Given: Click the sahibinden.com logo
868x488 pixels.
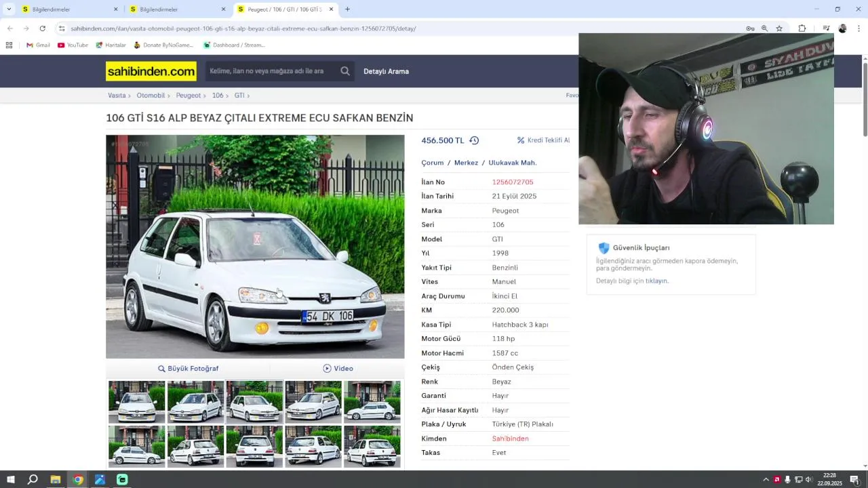Looking at the screenshot, I should [x=151, y=71].
